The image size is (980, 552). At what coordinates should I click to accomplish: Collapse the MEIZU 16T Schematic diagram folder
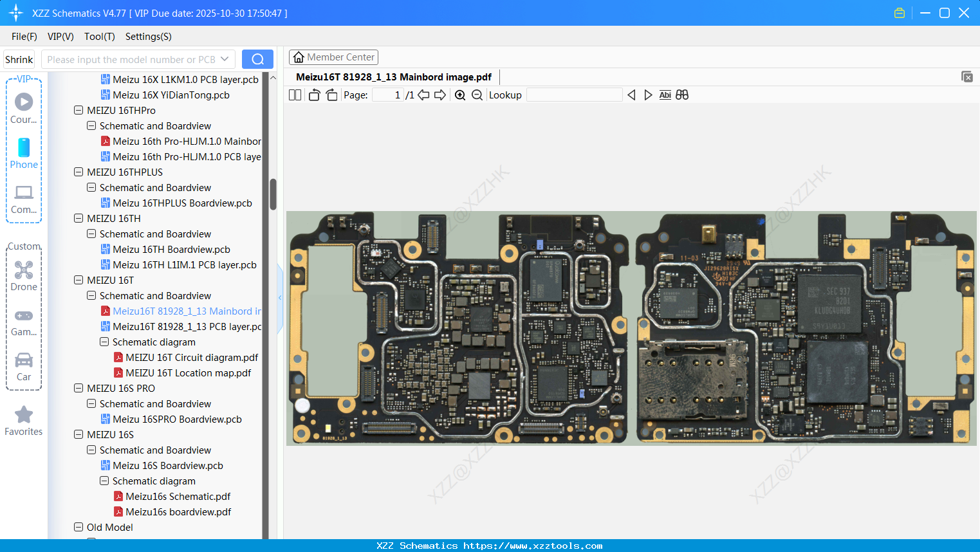[104, 342]
